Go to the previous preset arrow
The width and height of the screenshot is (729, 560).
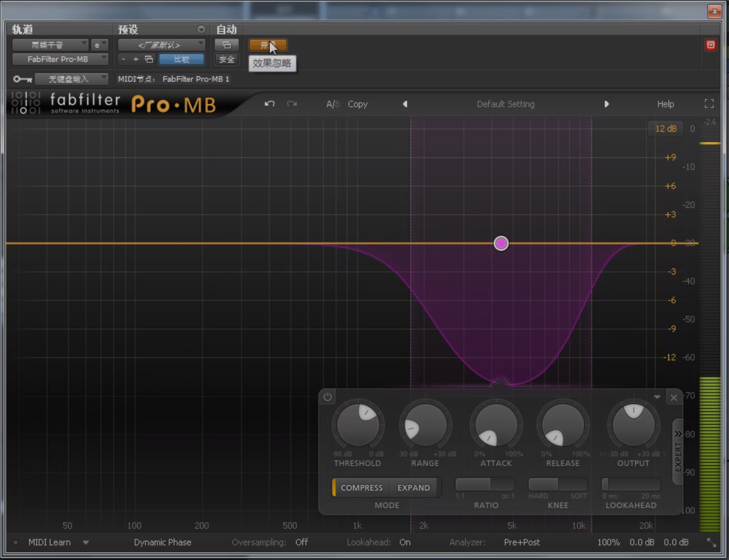click(x=405, y=104)
